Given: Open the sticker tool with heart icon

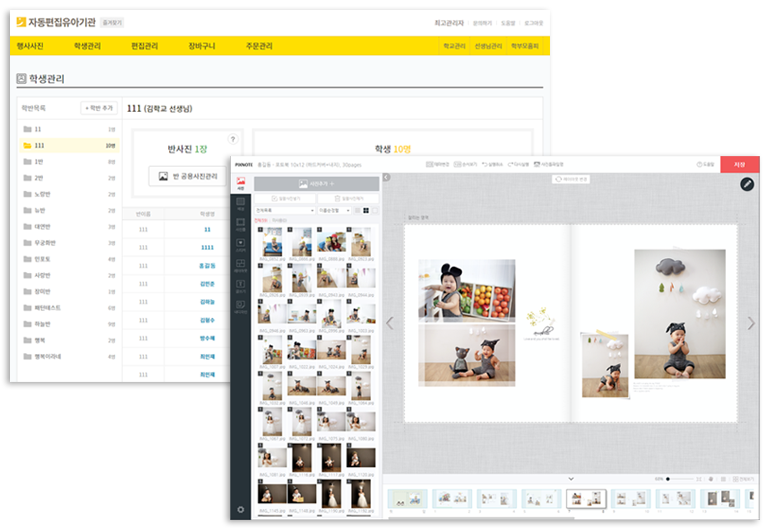Looking at the screenshot, I should coord(241,245).
